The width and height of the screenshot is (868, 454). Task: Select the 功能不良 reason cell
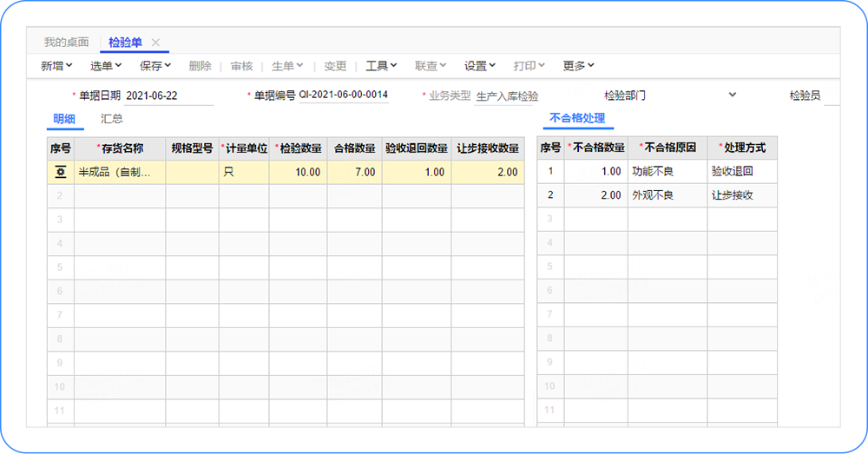667,172
